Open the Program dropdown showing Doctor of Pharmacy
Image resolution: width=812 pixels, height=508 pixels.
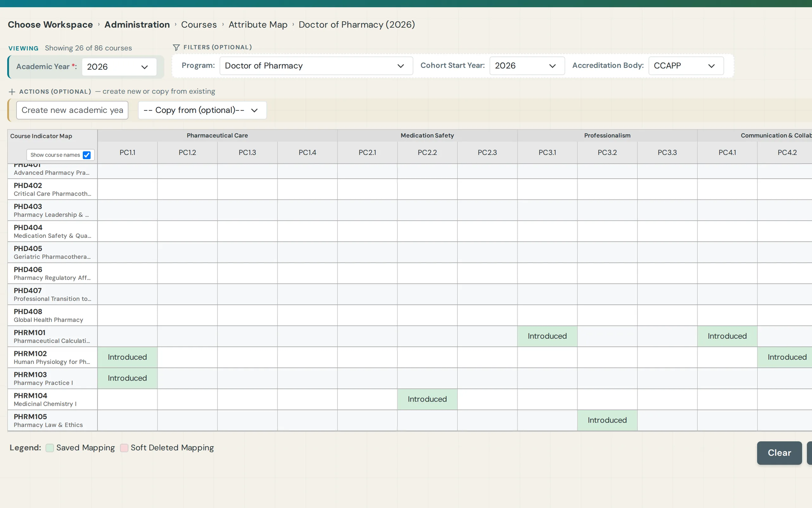pos(316,66)
